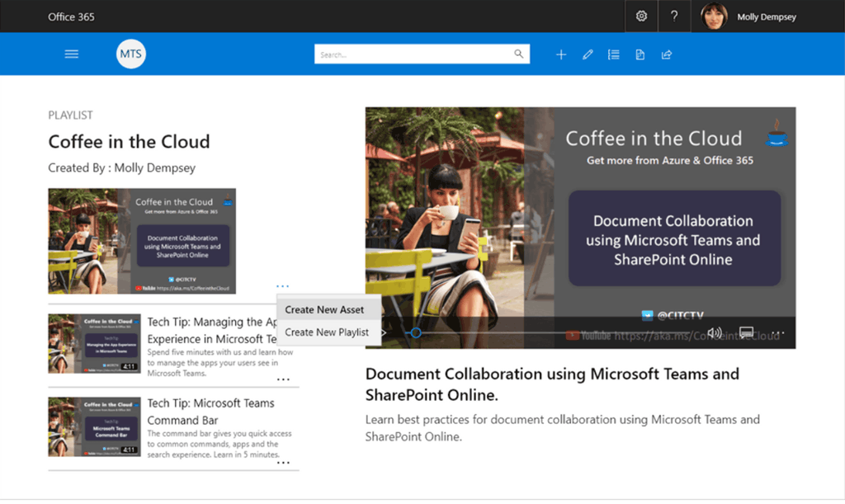Click the MTS logo circle
The width and height of the screenshot is (845, 504).
click(131, 54)
